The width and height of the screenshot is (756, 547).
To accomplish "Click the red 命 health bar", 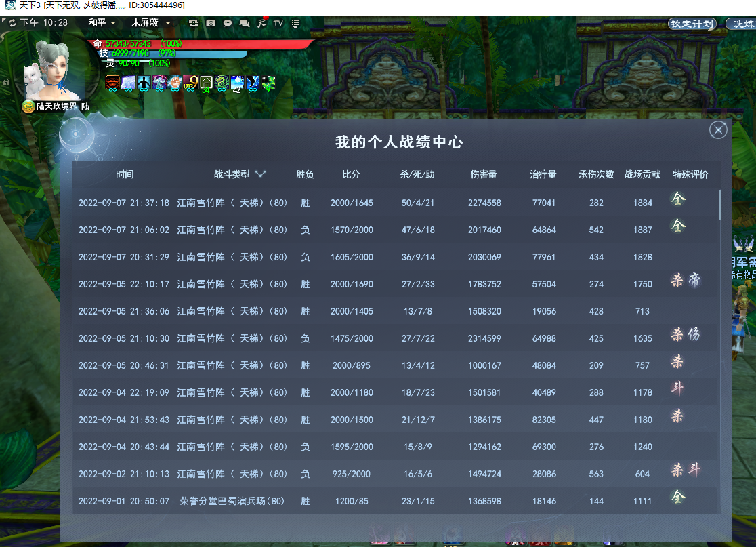I will (203, 44).
